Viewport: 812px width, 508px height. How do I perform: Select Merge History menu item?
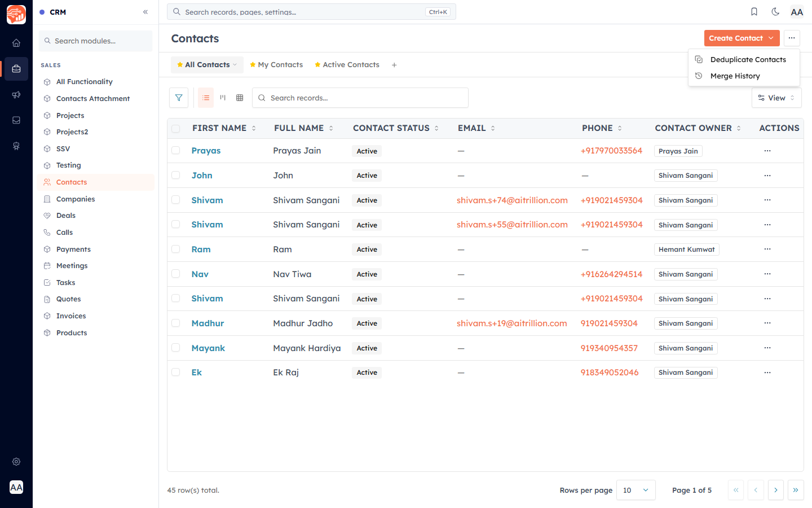(744, 76)
